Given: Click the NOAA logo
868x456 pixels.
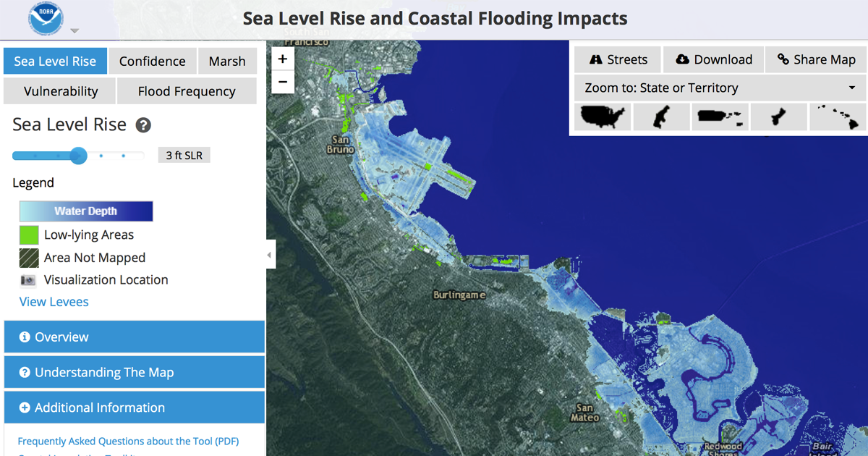Looking at the screenshot, I should pyautogui.click(x=46, y=19).
